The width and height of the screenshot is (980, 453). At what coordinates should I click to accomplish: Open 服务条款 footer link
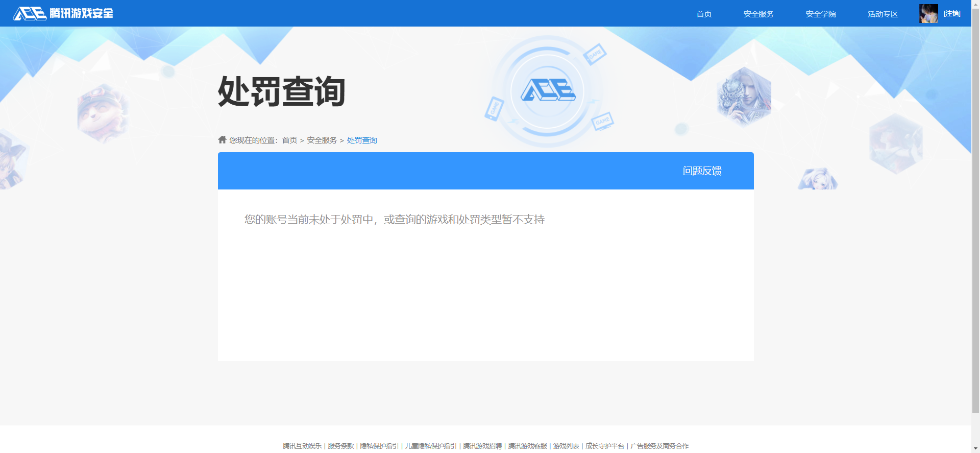coord(340,446)
